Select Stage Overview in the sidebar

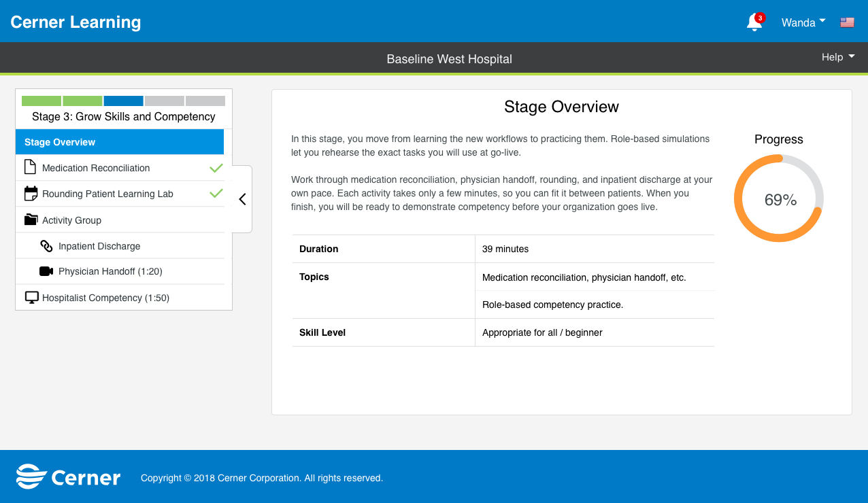[x=120, y=142]
